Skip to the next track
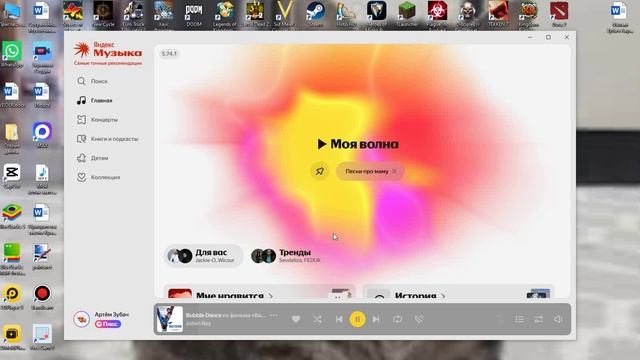The image size is (640, 360). click(376, 319)
